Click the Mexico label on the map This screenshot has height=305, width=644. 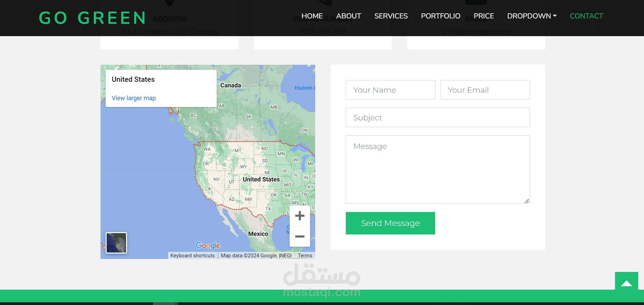(258, 234)
